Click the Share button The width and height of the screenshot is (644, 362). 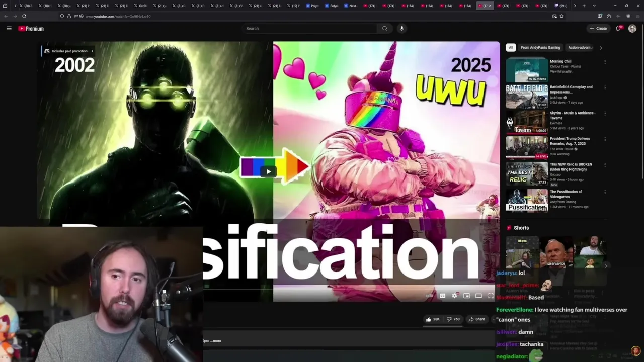point(476,319)
